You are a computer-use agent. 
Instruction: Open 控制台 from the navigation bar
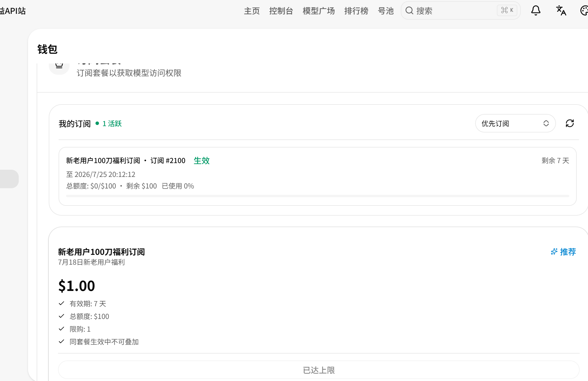tap(281, 11)
